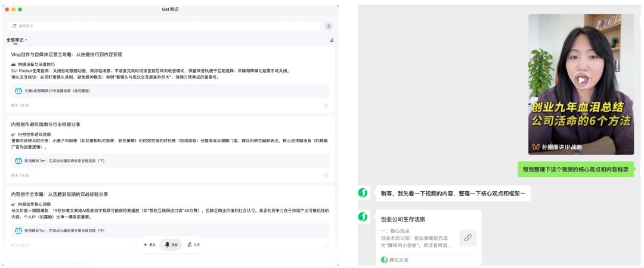This screenshot has width=644, height=268.
Task: Click the green 帮我整理下这个视频 message bubble
Action: [576, 170]
